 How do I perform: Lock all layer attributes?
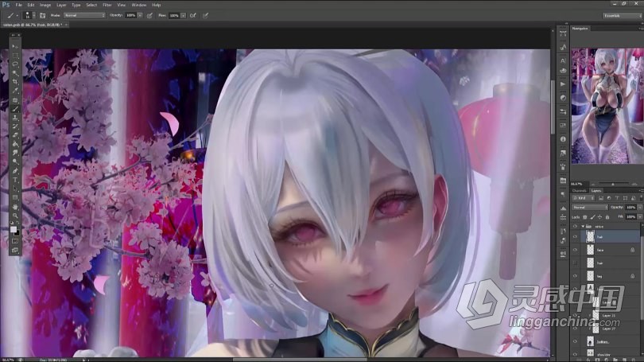607,217
